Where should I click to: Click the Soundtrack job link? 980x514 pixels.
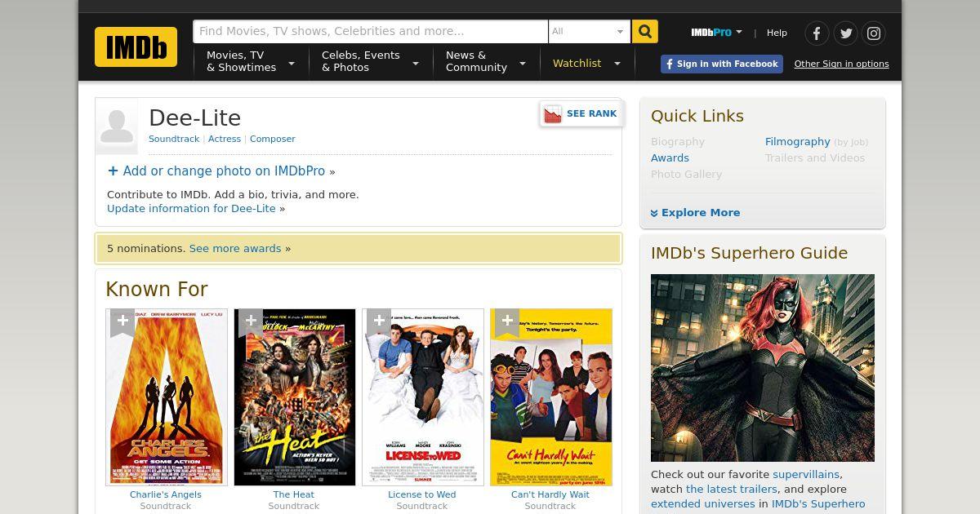(174, 139)
